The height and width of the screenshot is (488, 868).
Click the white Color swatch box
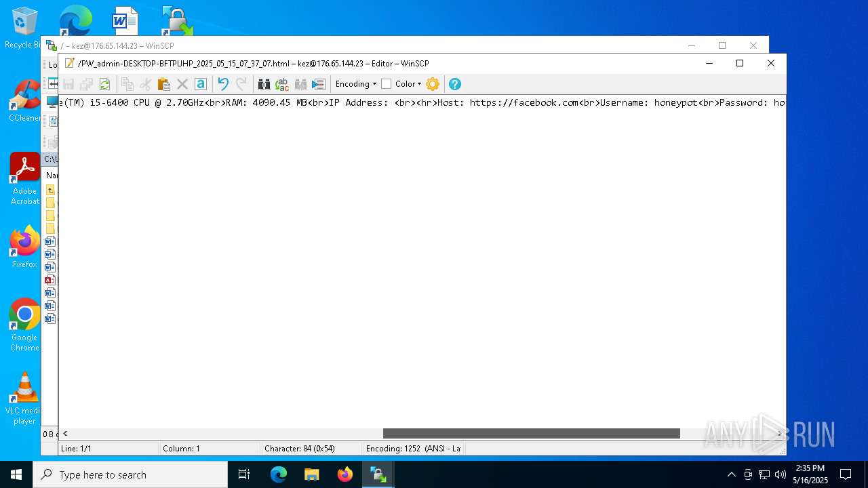click(x=386, y=84)
